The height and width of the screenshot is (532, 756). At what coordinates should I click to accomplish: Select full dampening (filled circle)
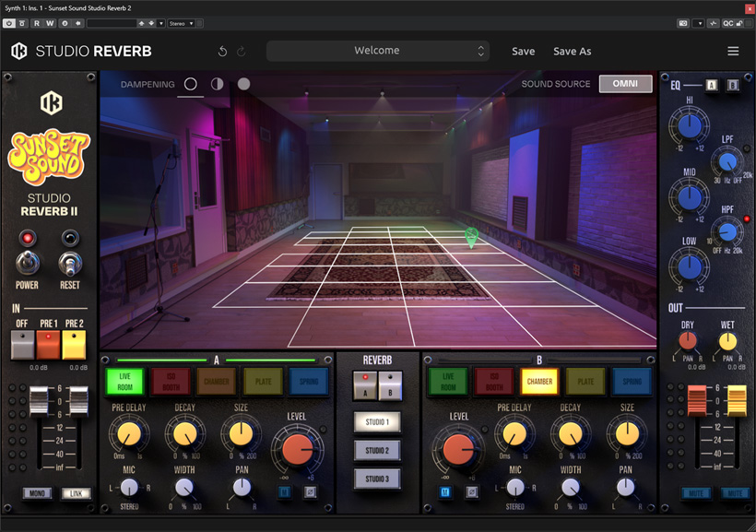click(x=244, y=84)
